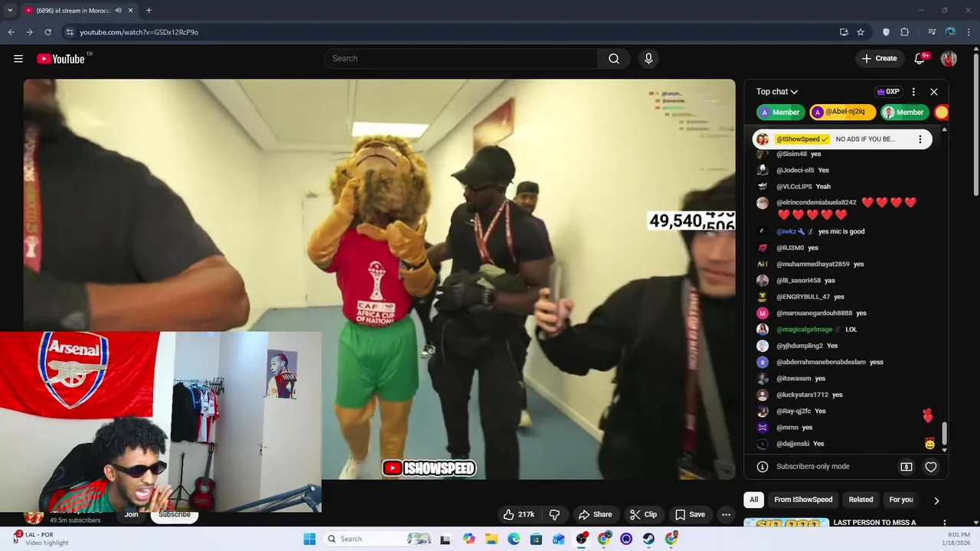Image resolution: width=980 pixels, height=551 pixels.
Task: Open the YouTube account avatar menu
Action: click(x=949, y=59)
